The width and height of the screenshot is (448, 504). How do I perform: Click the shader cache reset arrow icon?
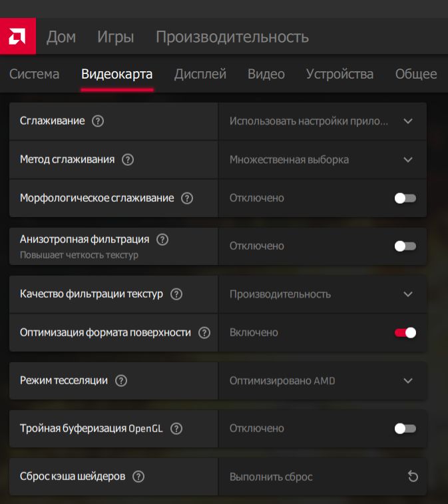click(x=413, y=477)
